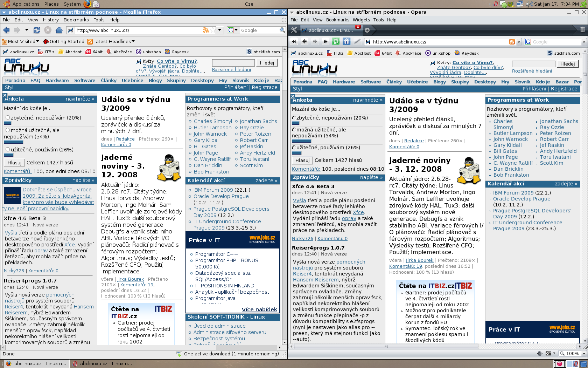Open Opera closed tabs trash icon

click(582, 30)
